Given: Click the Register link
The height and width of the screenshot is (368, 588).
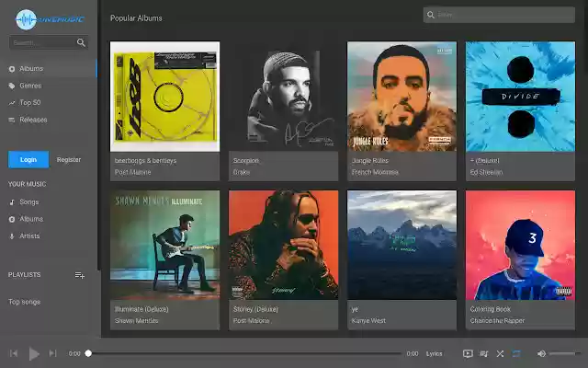Looking at the screenshot, I should pos(69,159).
